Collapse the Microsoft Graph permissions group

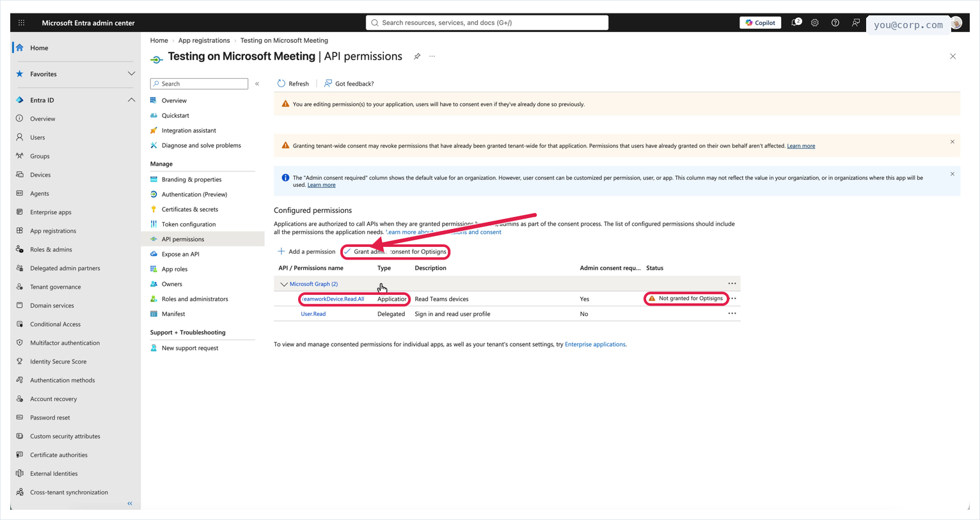click(x=284, y=284)
